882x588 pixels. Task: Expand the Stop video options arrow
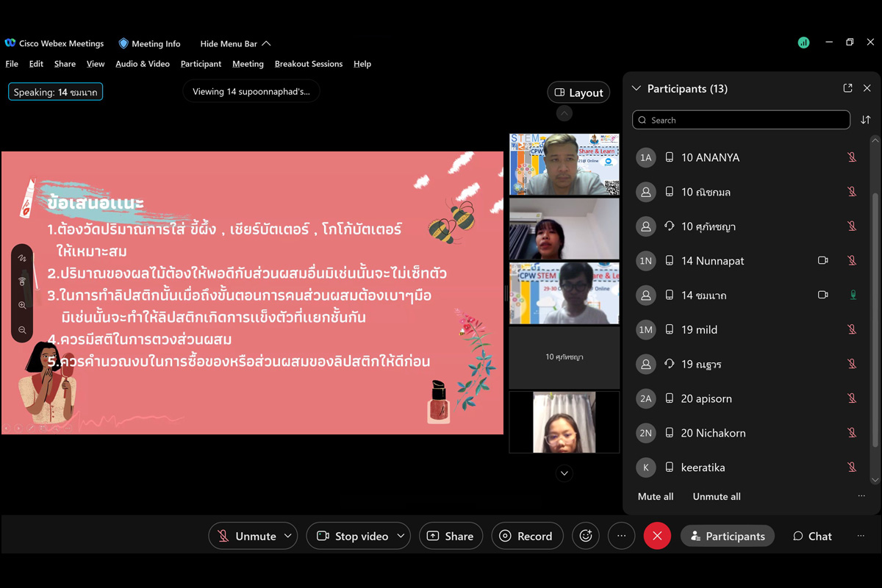coord(401,536)
